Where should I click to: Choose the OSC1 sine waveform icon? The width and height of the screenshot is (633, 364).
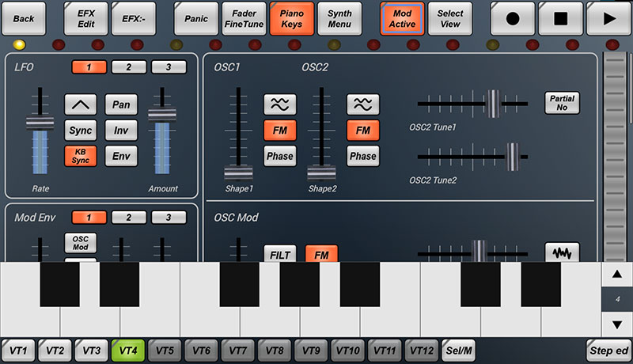pos(280,105)
